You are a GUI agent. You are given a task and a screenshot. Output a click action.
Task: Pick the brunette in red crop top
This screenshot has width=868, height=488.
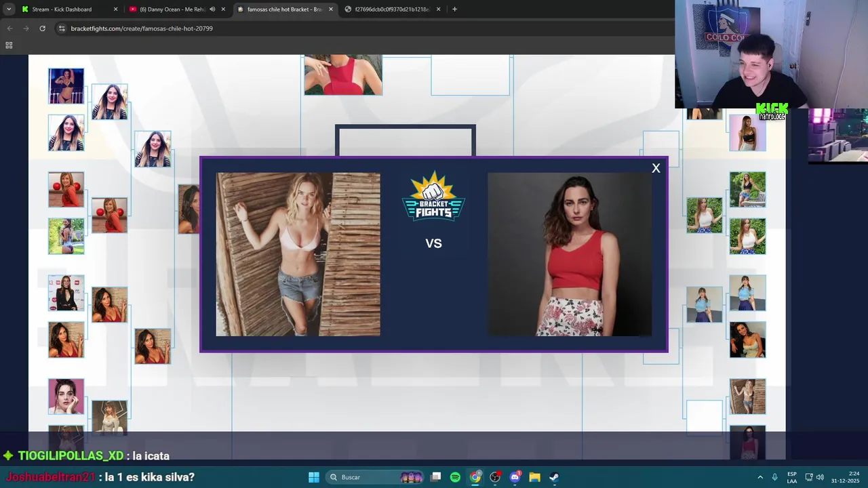(570, 254)
